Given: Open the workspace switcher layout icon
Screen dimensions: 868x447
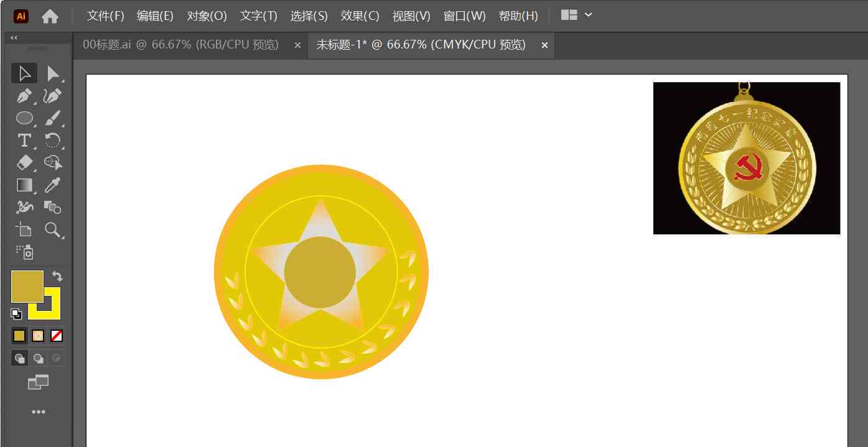Looking at the screenshot, I should [569, 15].
